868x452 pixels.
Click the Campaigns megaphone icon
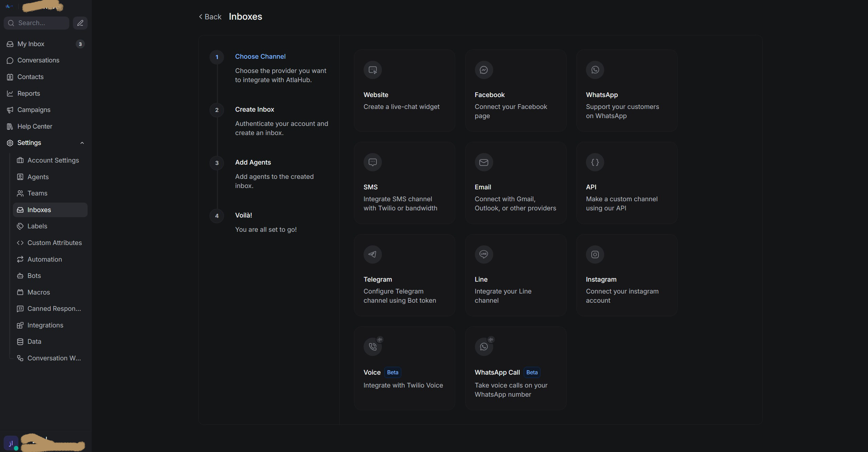[x=10, y=110]
